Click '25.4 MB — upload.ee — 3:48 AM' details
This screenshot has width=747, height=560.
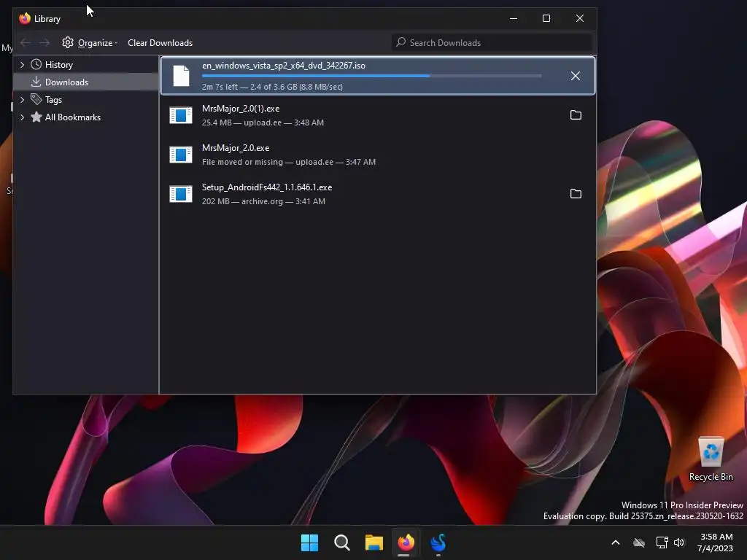263,122
